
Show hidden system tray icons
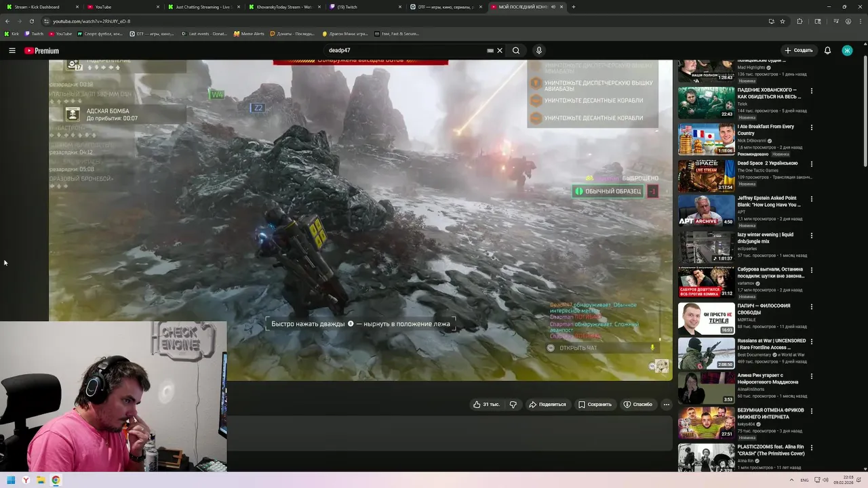point(791,480)
